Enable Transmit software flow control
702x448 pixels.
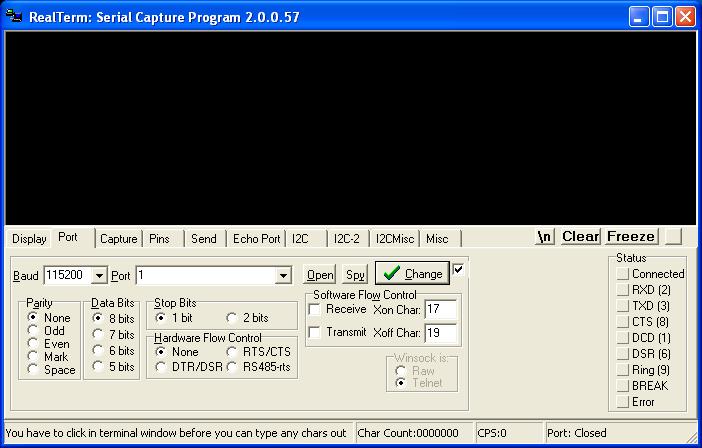[x=315, y=332]
